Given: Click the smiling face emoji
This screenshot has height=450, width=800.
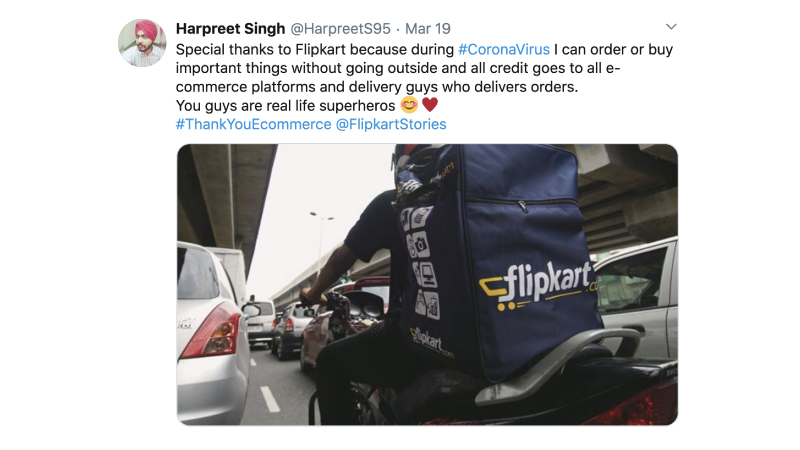Looking at the screenshot, I should coord(409,105).
